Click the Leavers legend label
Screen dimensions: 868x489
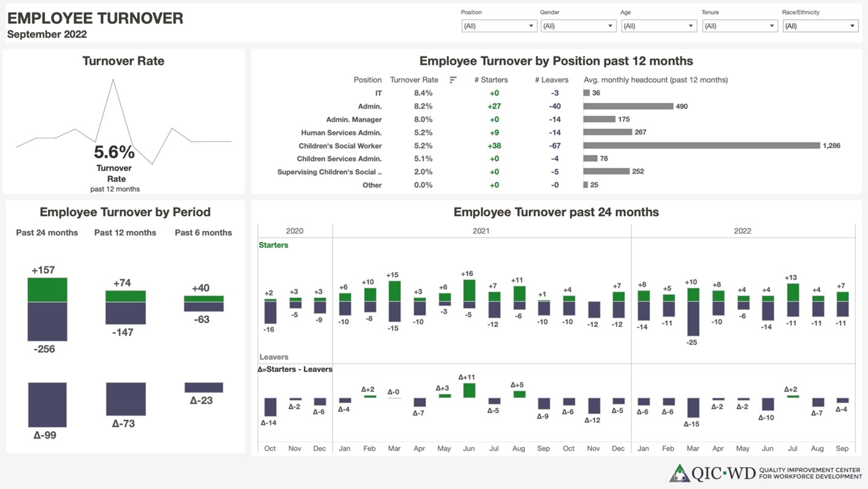point(274,357)
